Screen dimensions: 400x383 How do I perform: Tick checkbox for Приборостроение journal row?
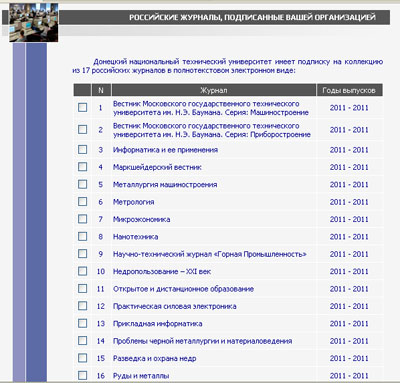coord(82,129)
